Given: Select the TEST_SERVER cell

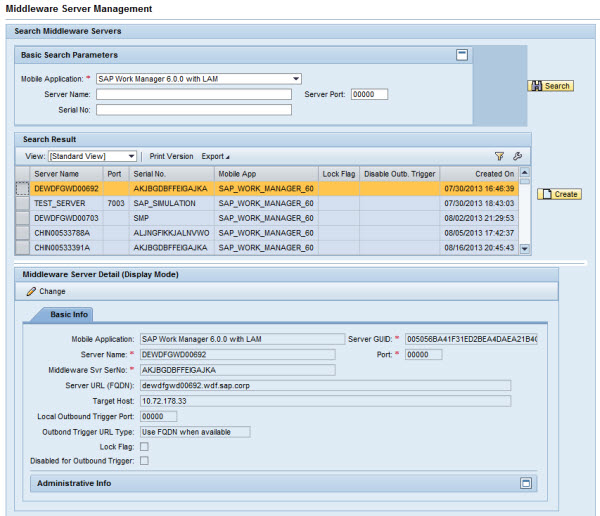Looking at the screenshot, I should click(66, 203).
